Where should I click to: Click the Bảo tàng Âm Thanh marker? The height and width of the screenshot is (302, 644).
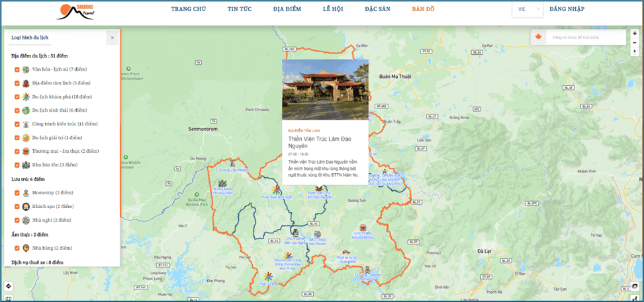click(x=317, y=235)
